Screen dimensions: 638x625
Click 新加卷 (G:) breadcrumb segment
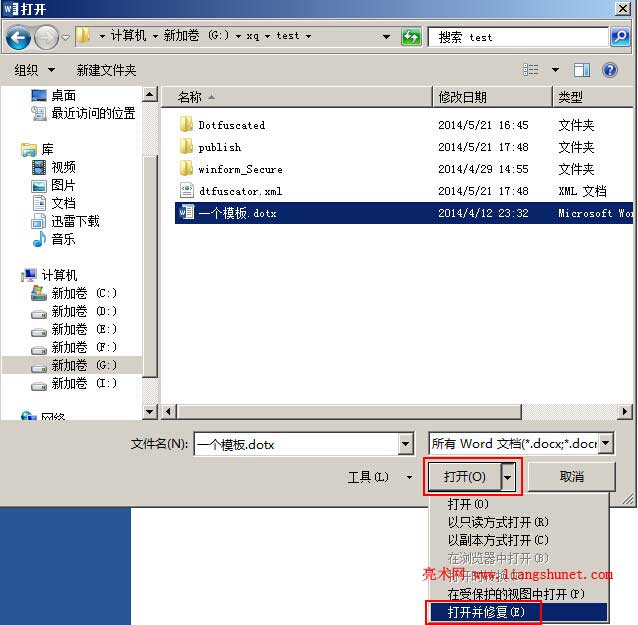tap(196, 36)
